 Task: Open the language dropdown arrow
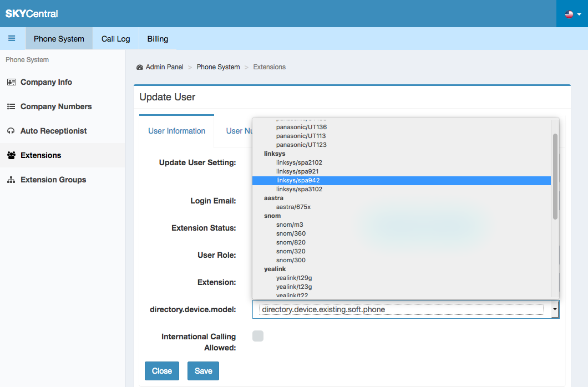coord(579,14)
